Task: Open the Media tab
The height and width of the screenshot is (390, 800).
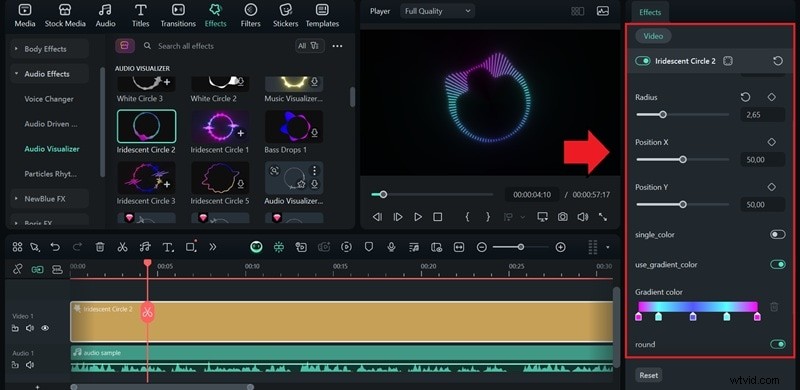Action: coord(24,15)
